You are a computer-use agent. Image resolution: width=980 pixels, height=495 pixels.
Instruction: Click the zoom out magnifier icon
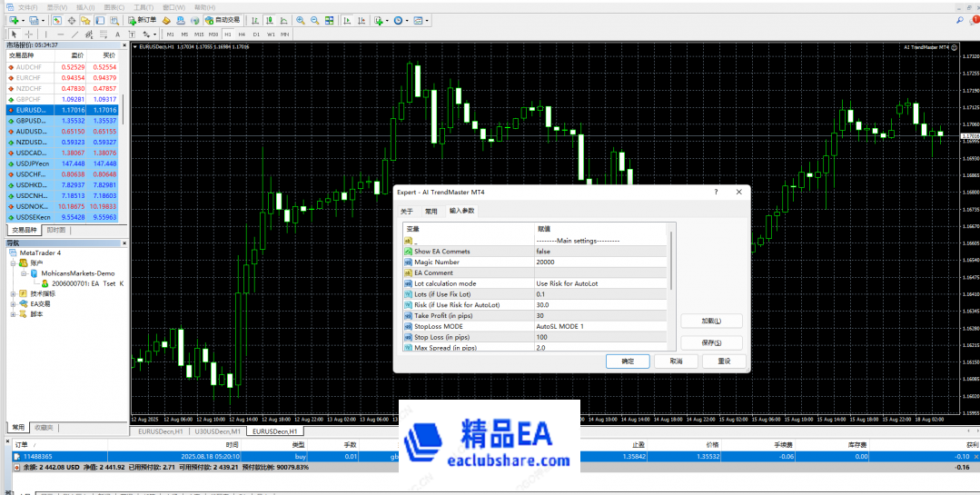coord(314,20)
